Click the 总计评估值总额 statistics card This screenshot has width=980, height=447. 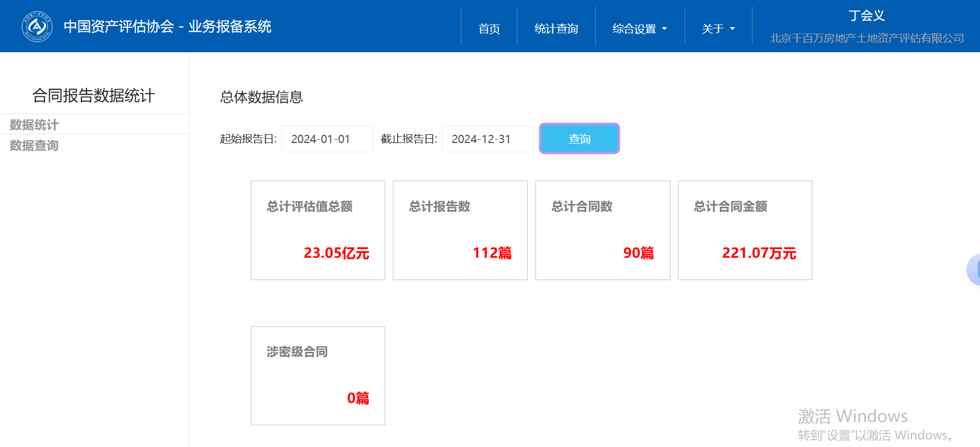point(318,230)
